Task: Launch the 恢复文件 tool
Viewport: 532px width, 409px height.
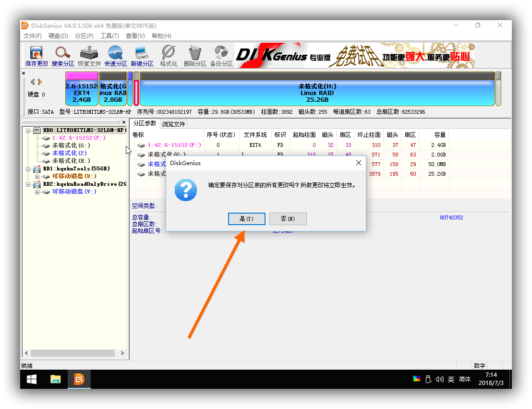Action: click(x=89, y=56)
